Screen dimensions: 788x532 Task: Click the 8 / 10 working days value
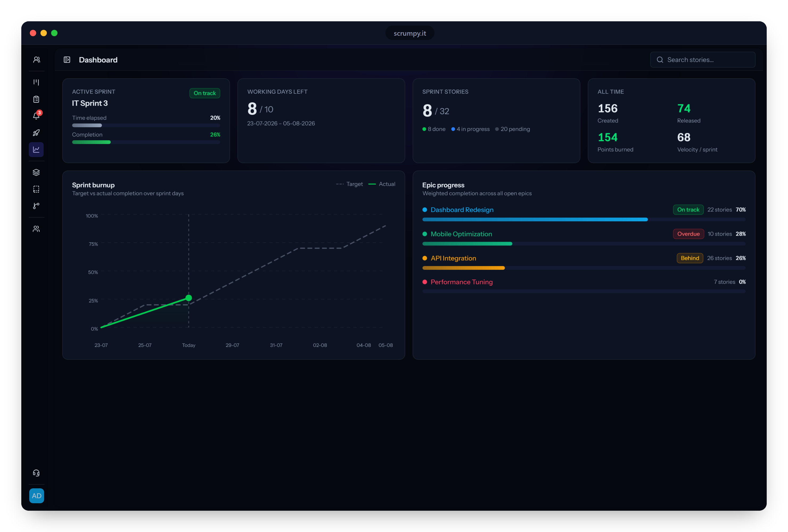click(260, 109)
